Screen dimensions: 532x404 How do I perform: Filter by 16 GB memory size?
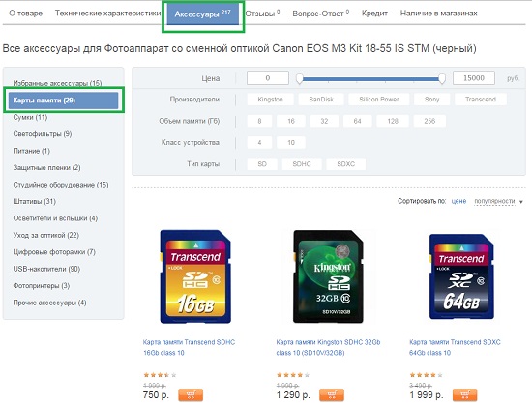[291, 121]
